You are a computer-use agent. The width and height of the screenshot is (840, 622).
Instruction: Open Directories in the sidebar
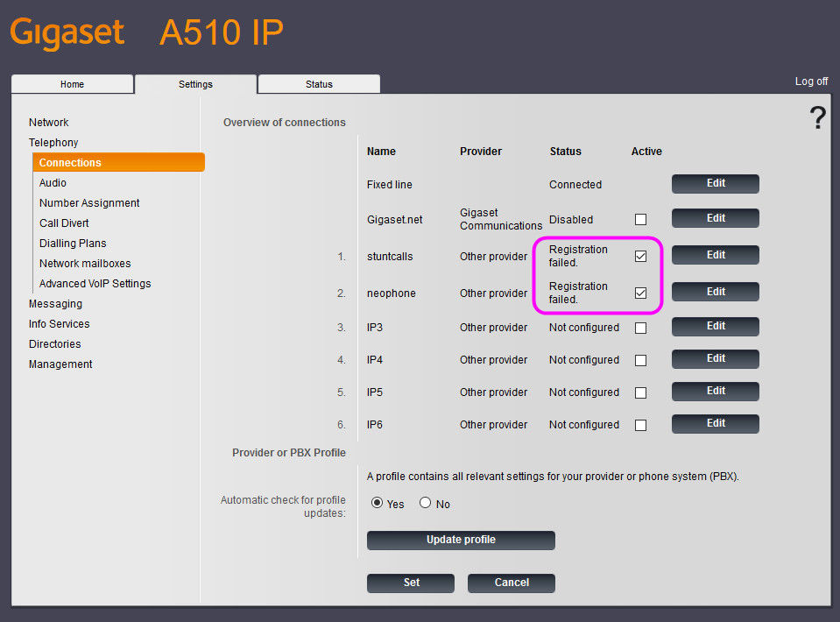pos(55,344)
